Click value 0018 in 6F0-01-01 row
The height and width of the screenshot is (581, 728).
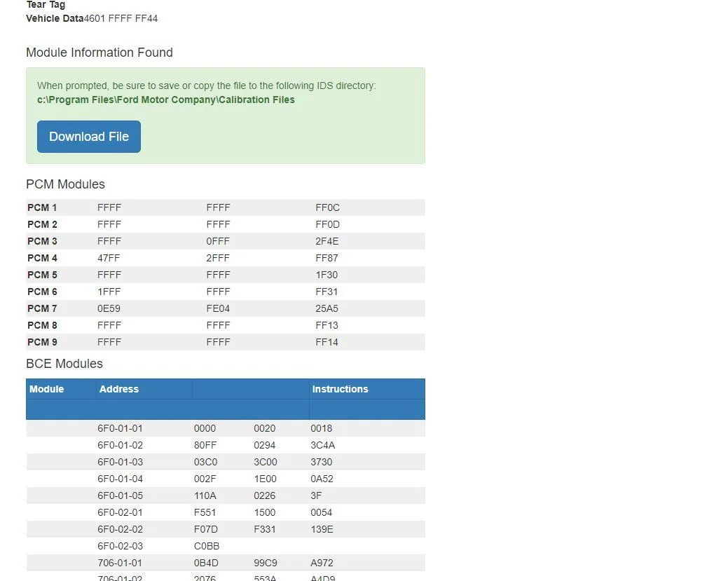(322, 428)
